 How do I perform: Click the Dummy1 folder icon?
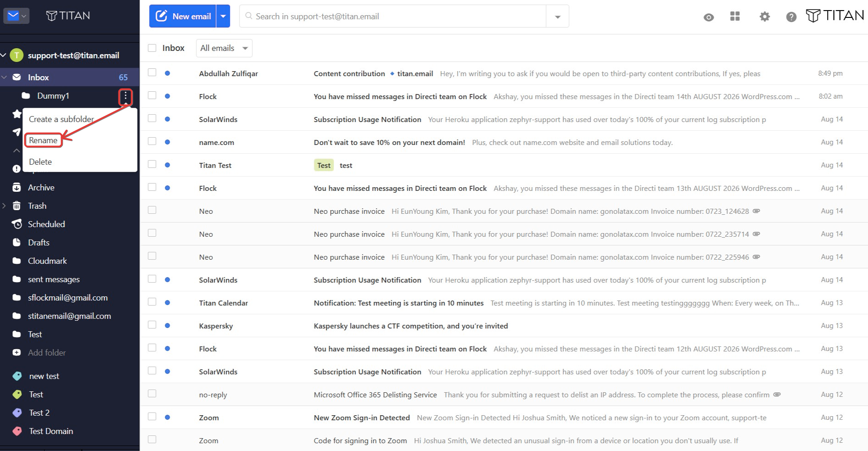(x=26, y=95)
